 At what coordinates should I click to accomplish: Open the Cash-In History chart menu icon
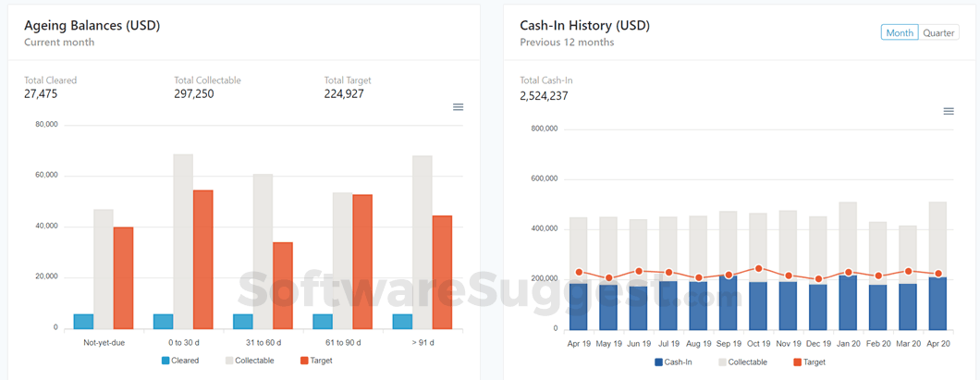click(x=948, y=111)
